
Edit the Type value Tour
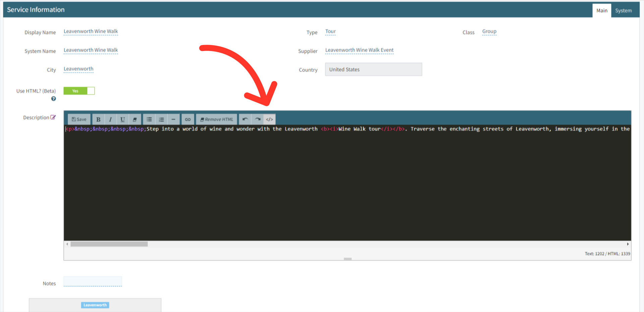pos(330,32)
